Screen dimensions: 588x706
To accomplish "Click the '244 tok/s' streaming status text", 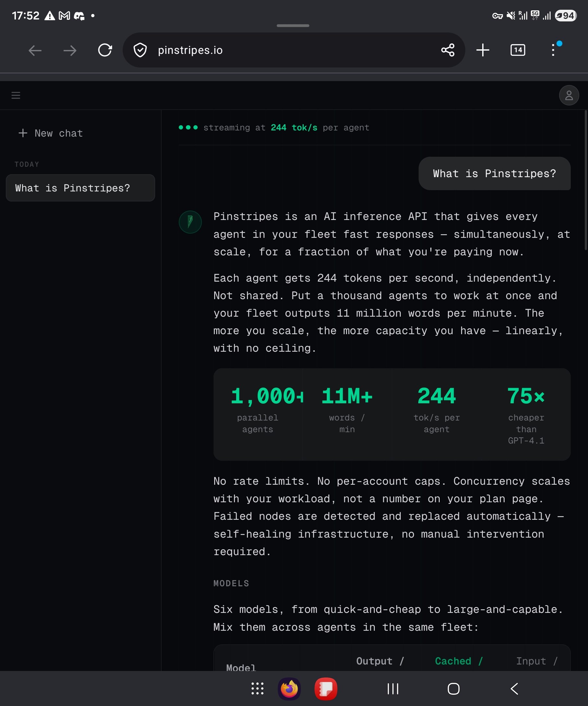I will pyautogui.click(x=294, y=128).
